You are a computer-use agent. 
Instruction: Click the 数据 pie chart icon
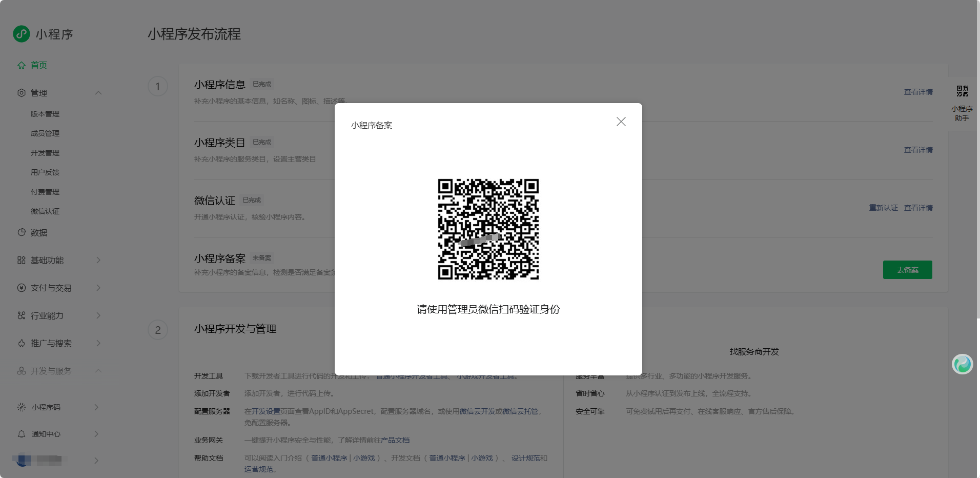pyautogui.click(x=22, y=232)
